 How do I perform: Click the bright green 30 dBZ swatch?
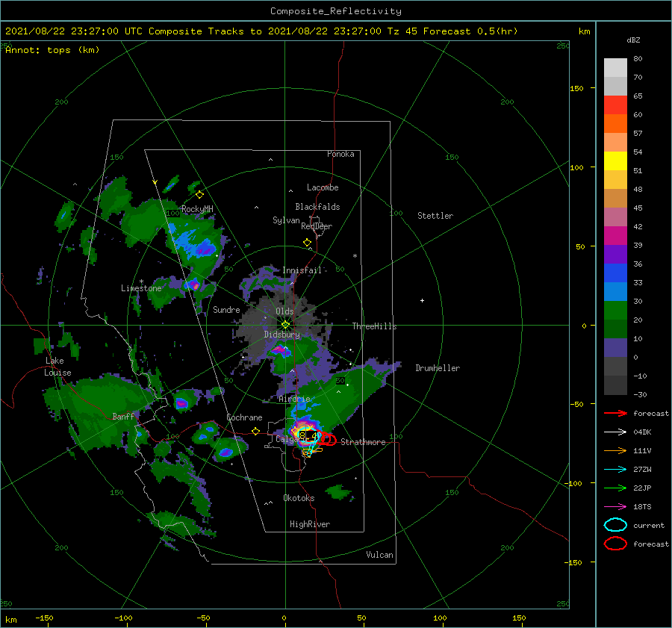pyautogui.click(x=615, y=311)
